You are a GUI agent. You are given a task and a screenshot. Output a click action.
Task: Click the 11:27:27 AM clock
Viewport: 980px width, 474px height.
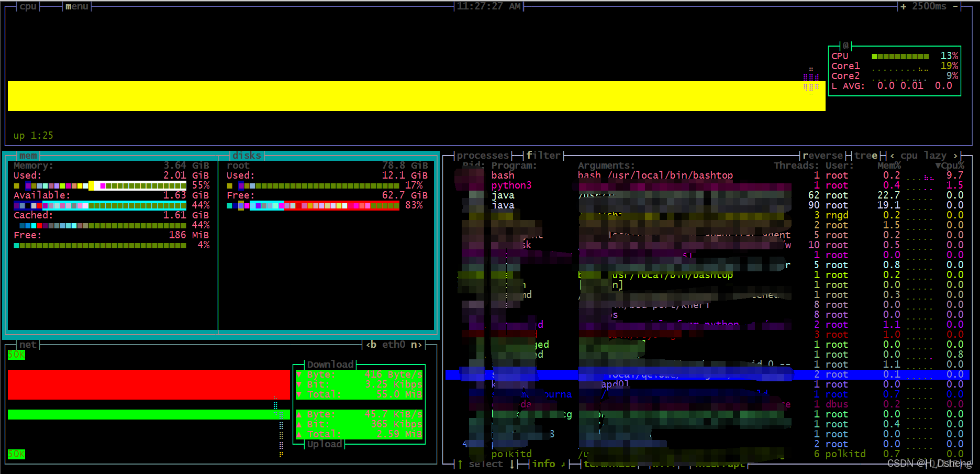pyautogui.click(x=489, y=6)
